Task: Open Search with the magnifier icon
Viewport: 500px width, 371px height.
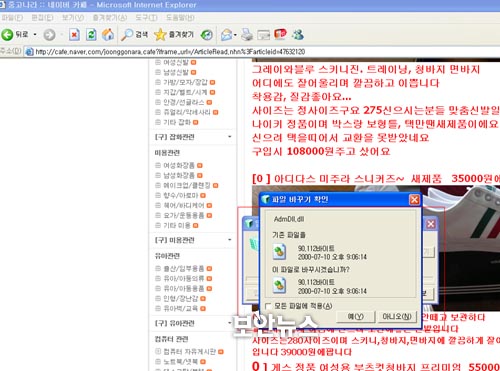Action: point(127,34)
